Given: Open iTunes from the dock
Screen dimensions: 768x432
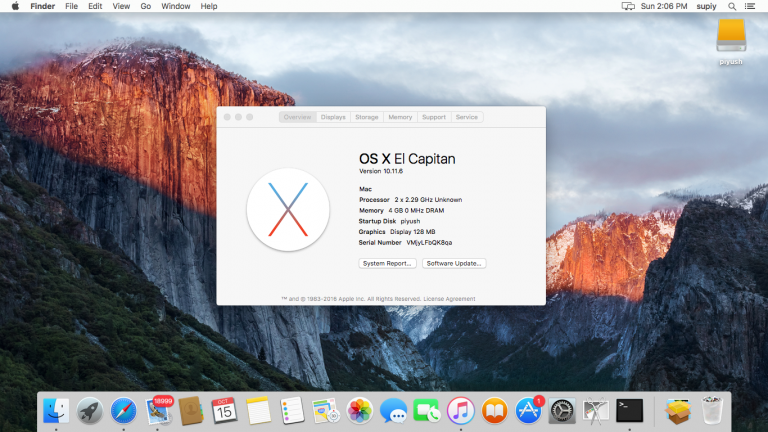Looking at the screenshot, I should 461,410.
